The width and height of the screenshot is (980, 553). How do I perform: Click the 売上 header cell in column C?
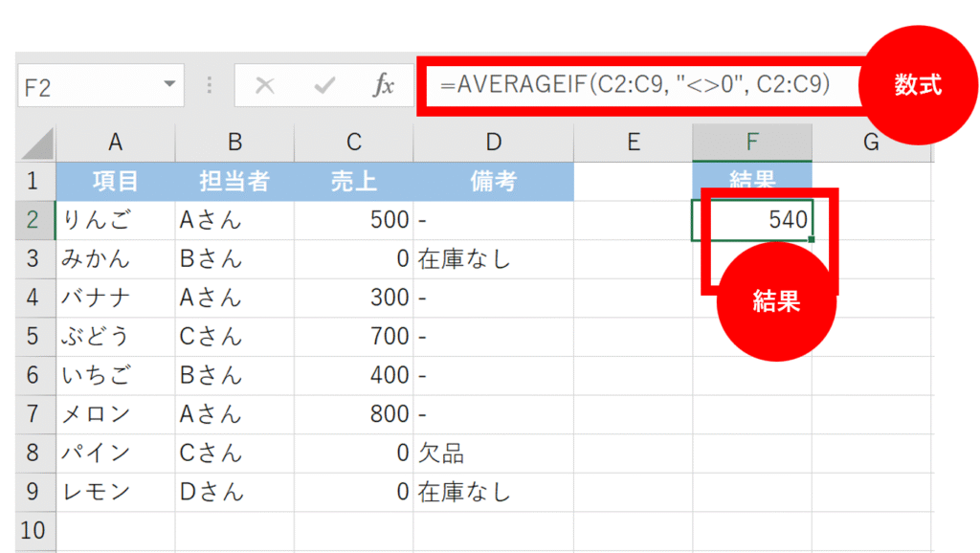coord(353,180)
